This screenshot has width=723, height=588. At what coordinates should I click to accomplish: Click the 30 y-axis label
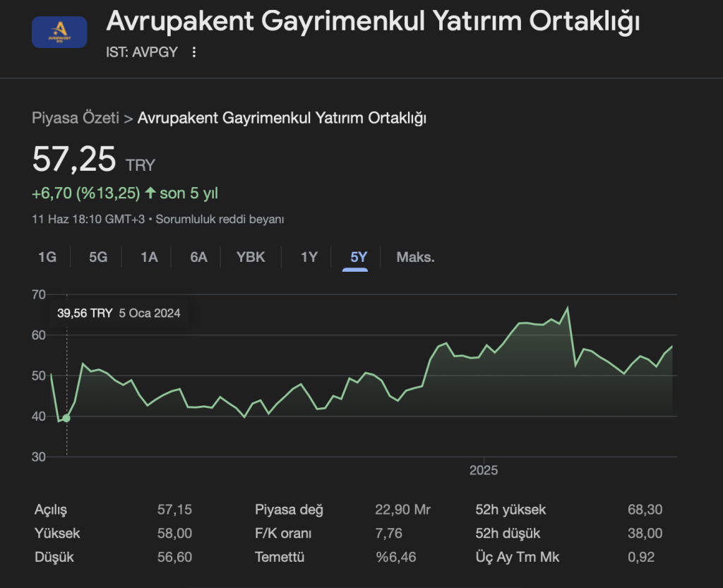coord(39,457)
